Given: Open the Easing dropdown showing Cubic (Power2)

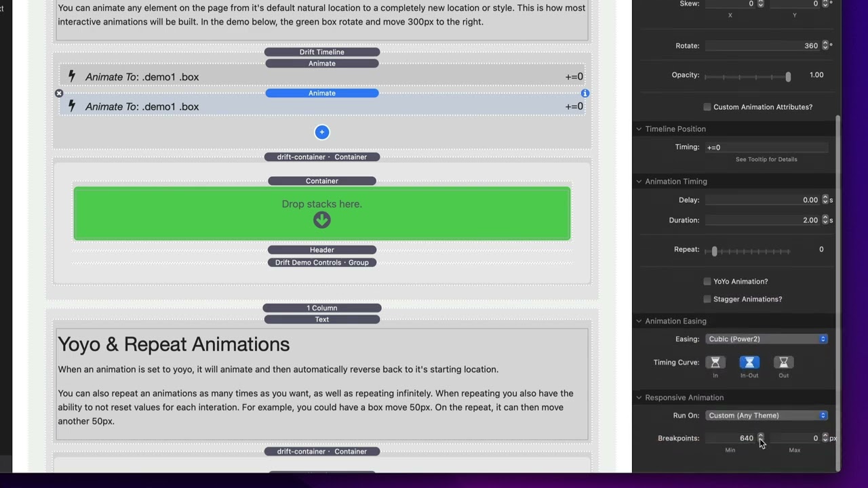Looking at the screenshot, I should tap(766, 339).
